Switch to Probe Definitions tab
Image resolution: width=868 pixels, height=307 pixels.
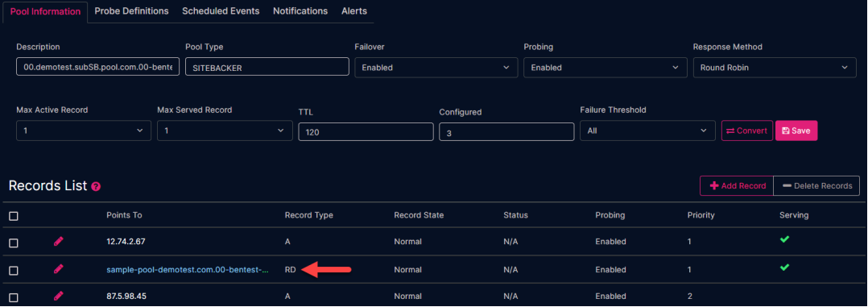[132, 11]
